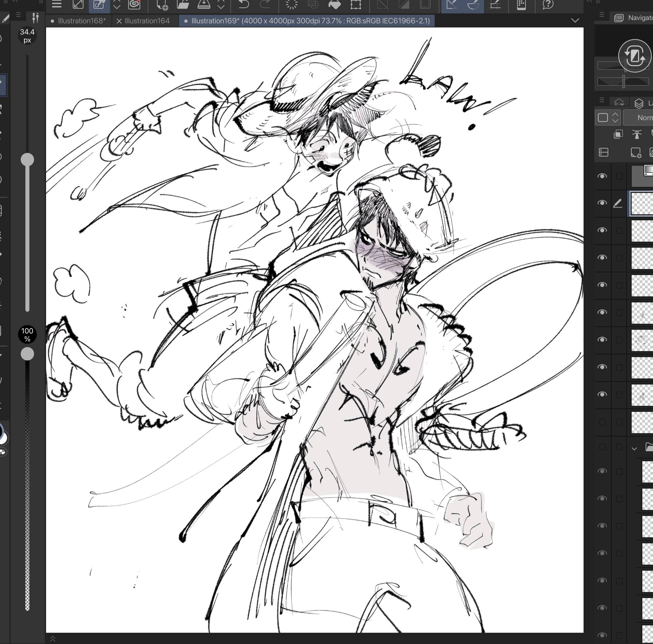
Task: Undo the last stroke
Action: 243,4
